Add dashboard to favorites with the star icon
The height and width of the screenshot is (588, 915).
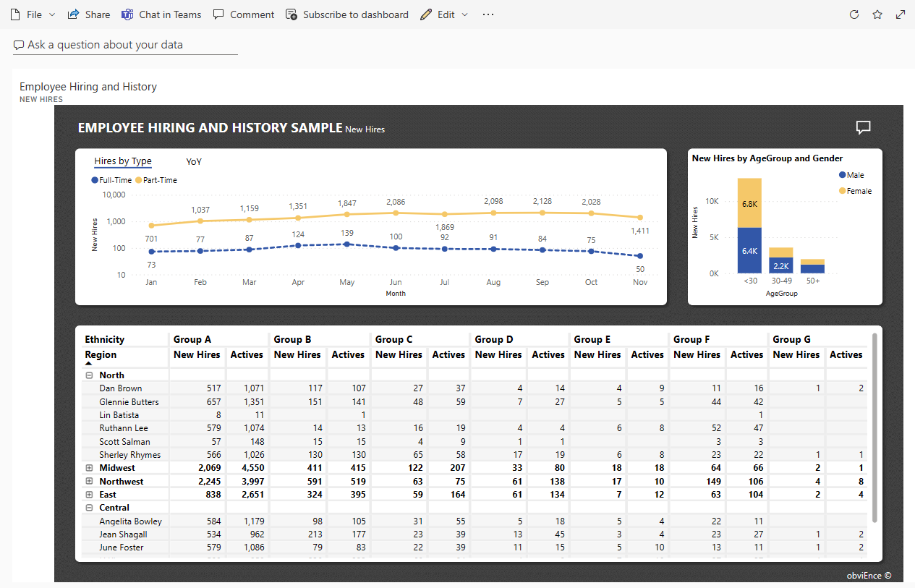[x=875, y=14]
